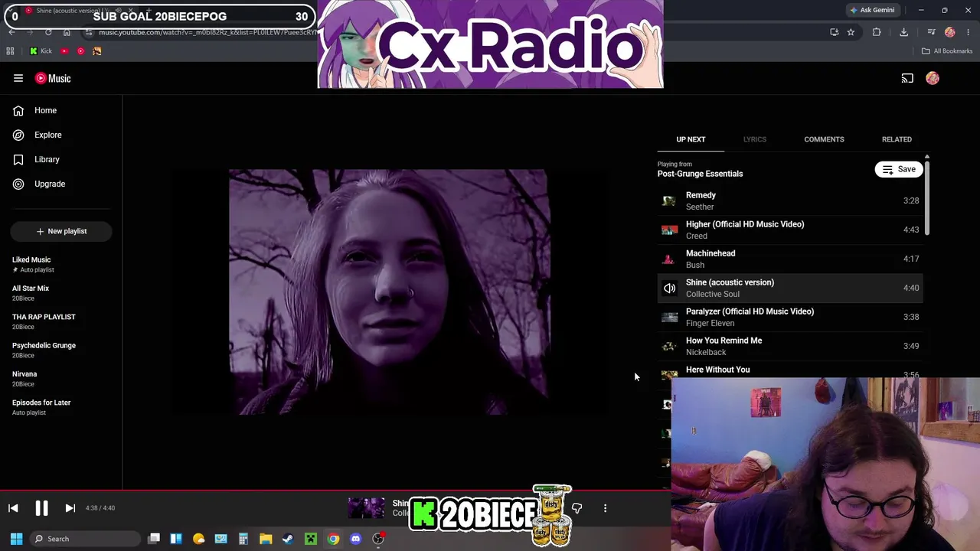Open the Kick bookmark
Screen dimensions: 980x551
click(x=41, y=51)
